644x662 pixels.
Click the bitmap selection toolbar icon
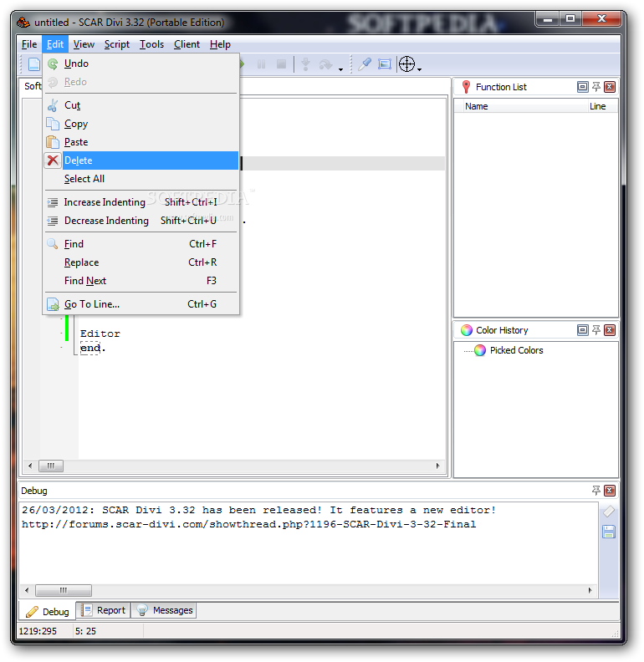tap(384, 64)
